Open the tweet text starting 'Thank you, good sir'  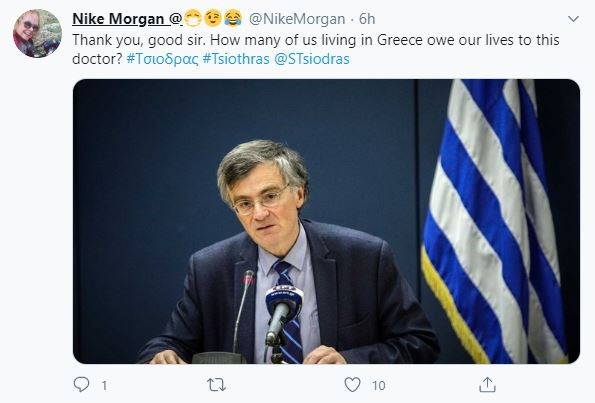[x=316, y=49]
